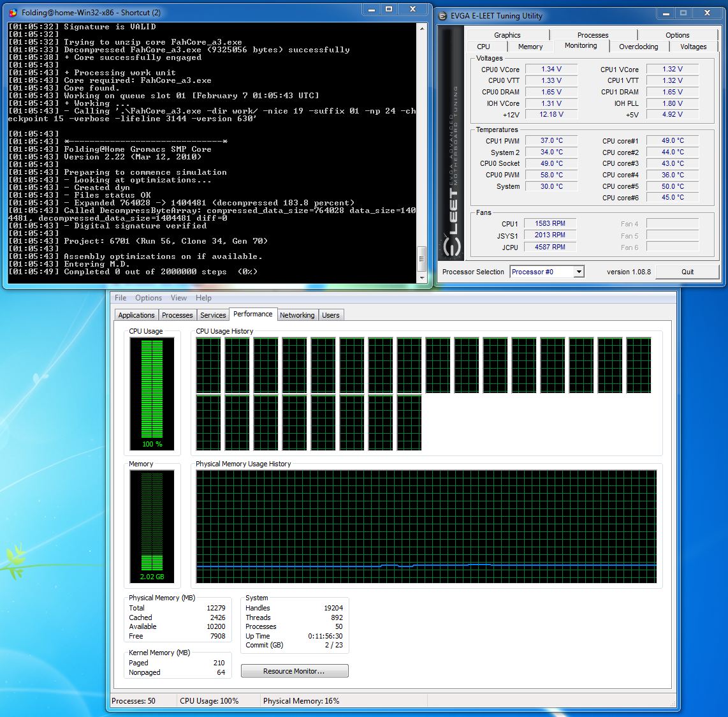Image resolution: width=728 pixels, height=717 pixels.
Task: Open the Overclocking tab in E-LEET
Action: point(638,47)
